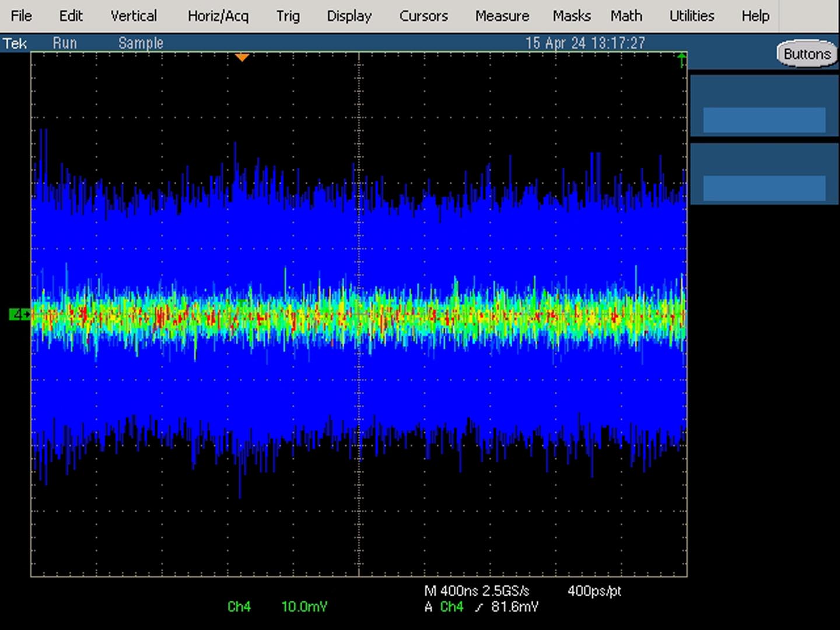
Task: Open the File menu
Action: pos(22,16)
